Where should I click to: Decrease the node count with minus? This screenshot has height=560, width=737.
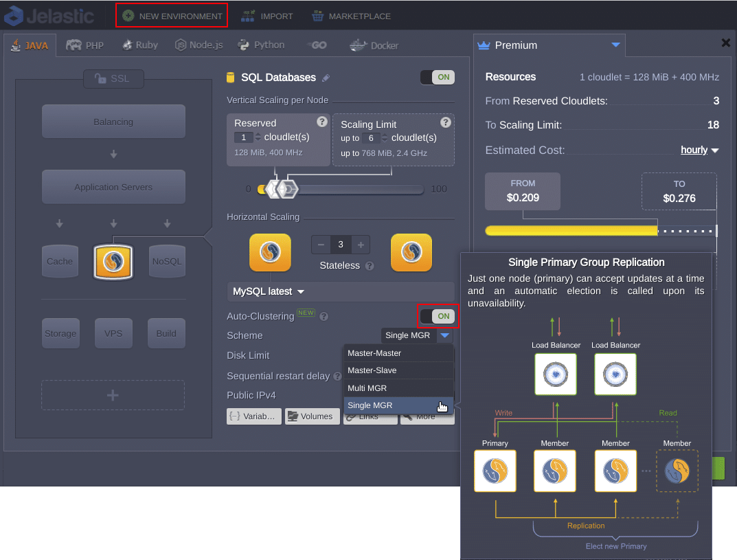pyautogui.click(x=321, y=245)
